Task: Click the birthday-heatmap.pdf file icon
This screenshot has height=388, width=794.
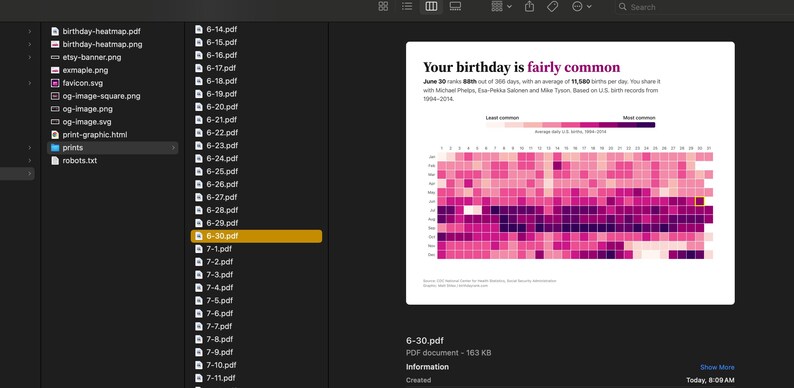Action: [55, 31]
